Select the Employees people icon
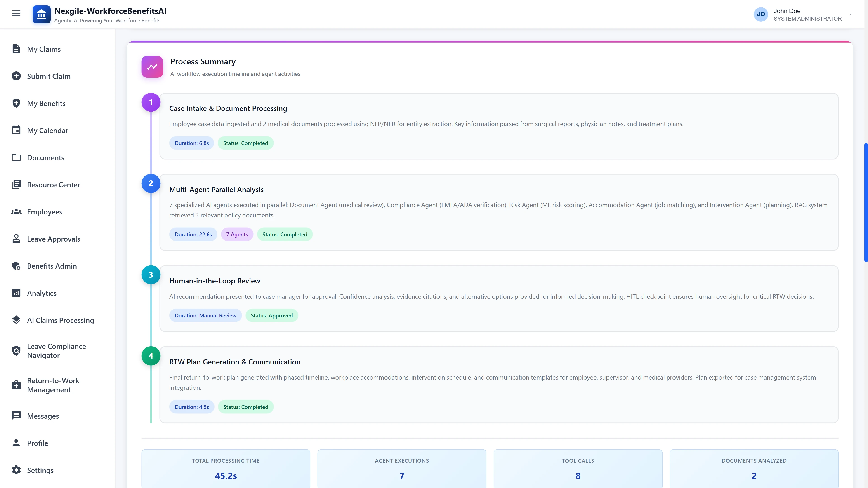This screenshot has width=868, height=488. [17, 211]
